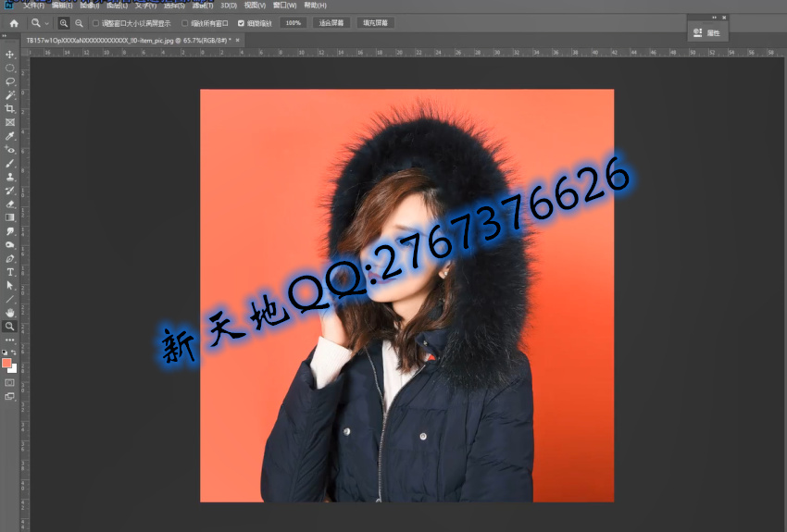Viewport: 787px width, 532px height.
Task: Disable the scrubby zoom checkbox
Action: pyautogui.click(x=241, y=23)
